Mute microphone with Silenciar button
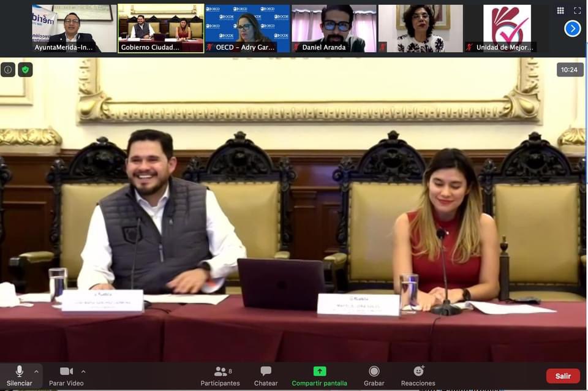The image size is (588, 391). (x=19, y=376)
